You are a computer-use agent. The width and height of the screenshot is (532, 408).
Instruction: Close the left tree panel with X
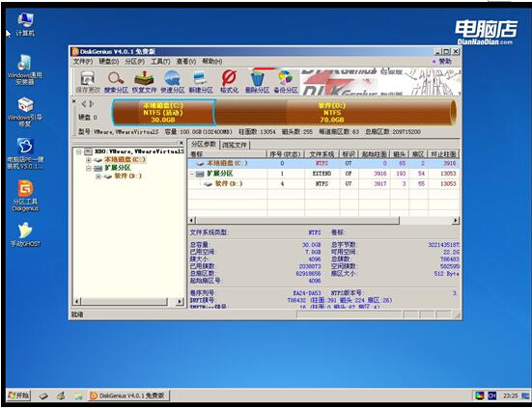point(182,143)
